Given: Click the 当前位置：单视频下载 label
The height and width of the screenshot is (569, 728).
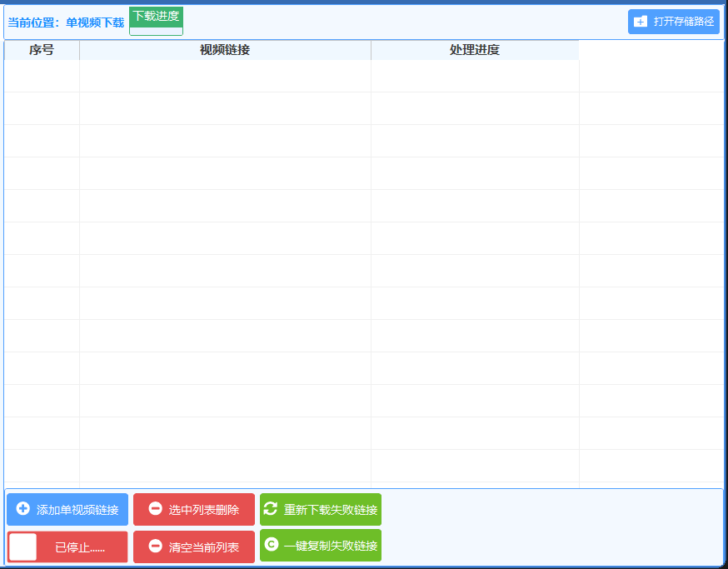Looking at the screenshot, I should [x=66, y=22].
